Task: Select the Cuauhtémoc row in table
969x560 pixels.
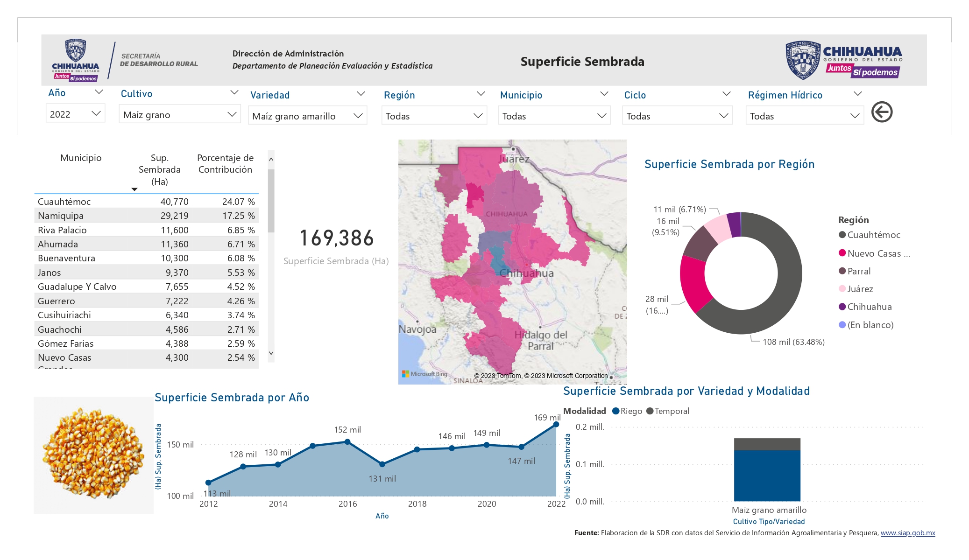Action: 146,202
